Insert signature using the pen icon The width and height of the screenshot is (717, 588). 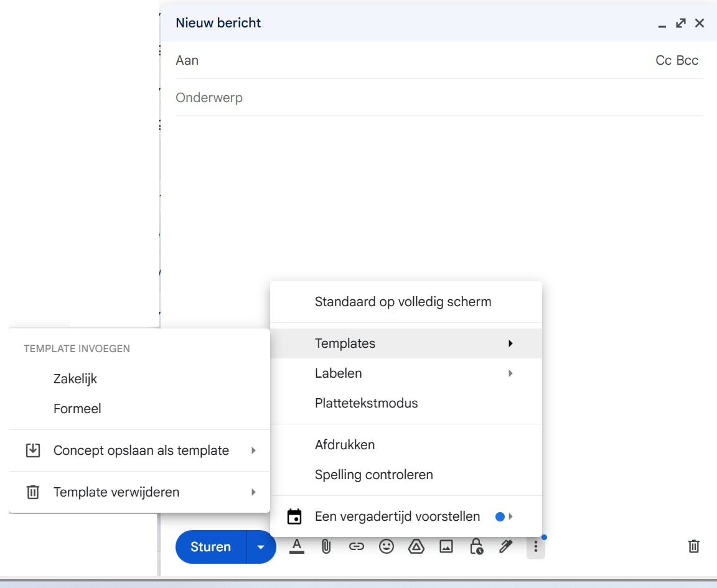click(505, 547)
